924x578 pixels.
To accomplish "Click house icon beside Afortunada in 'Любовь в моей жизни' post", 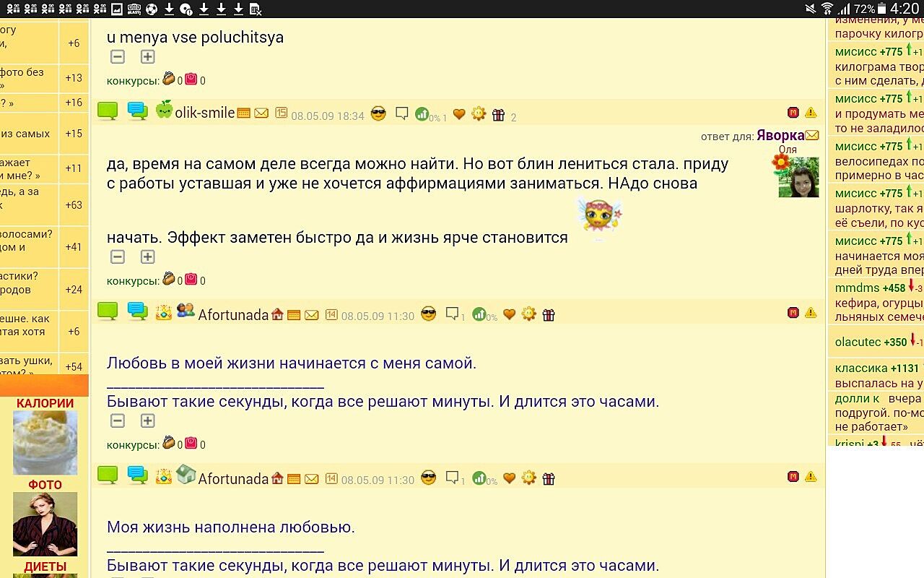I will 277,315.
